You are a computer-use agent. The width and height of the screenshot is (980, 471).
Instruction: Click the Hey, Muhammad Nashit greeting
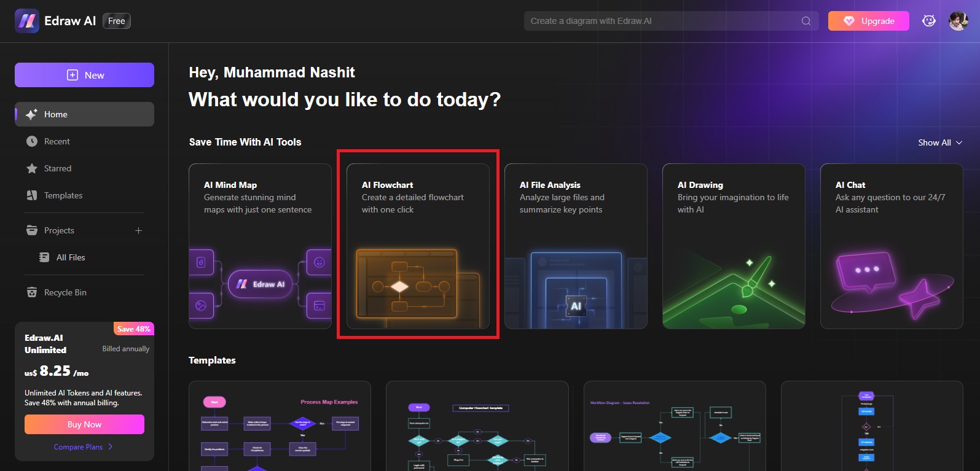pyautogui.click(x=272, y=72)
